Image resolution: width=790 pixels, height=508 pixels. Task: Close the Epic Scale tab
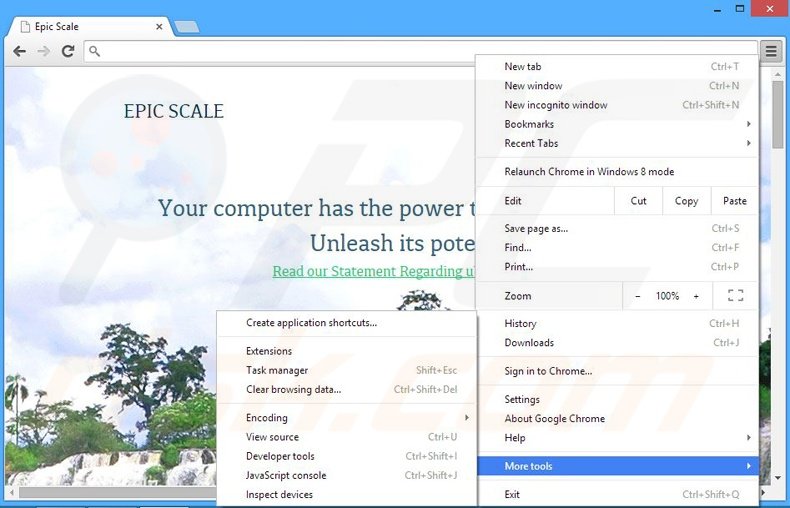[x=159, y=26]
